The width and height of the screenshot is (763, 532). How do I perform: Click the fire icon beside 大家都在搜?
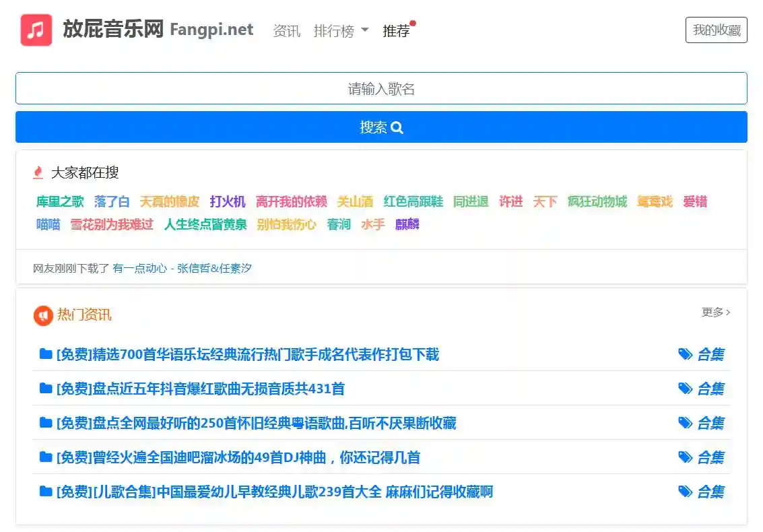click(38, 173)
